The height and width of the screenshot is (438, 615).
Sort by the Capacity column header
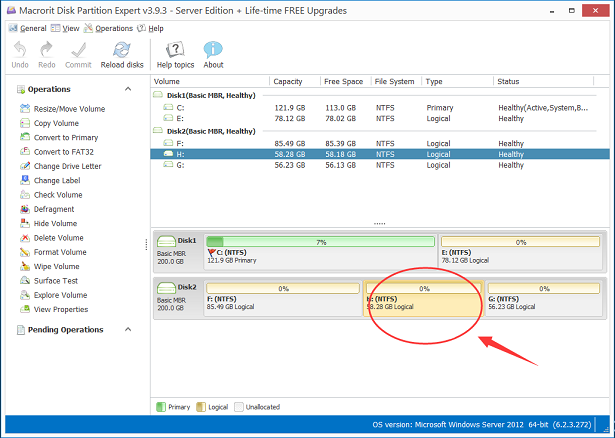pos(295,81)
